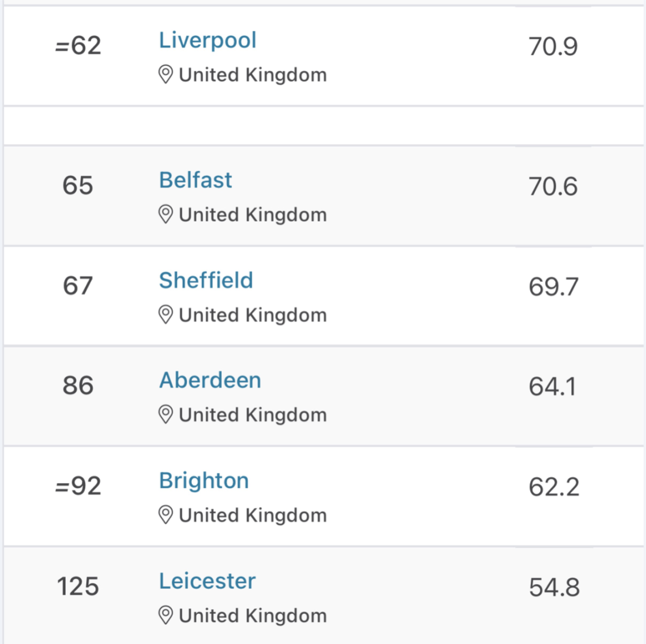Click the location pin icon under Brighton
This screenshot has height=644, width=646.
[166, 515]
